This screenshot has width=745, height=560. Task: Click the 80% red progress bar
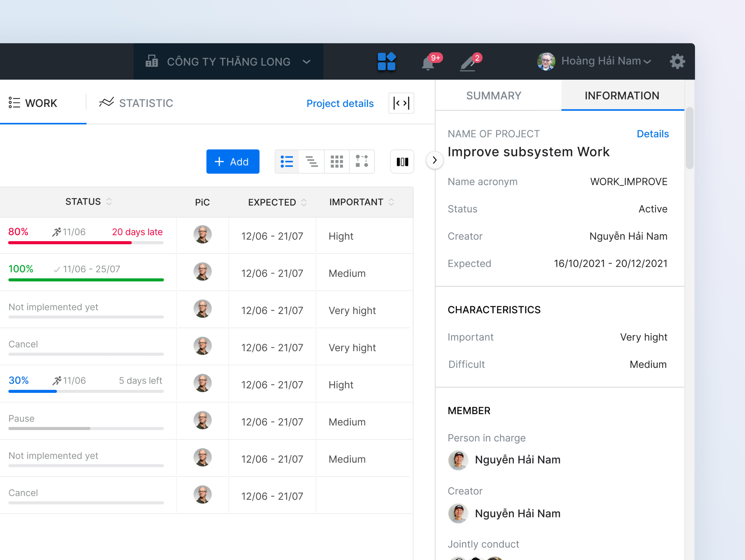(70, 242)
